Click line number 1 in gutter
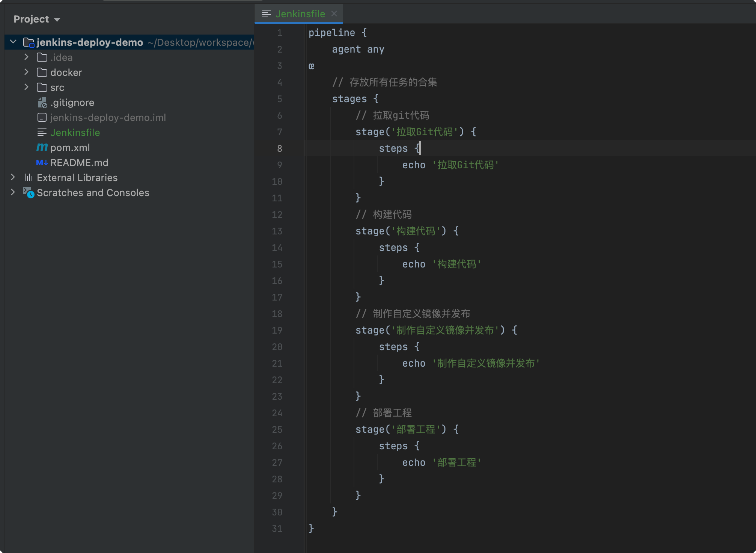Screen dimensions: 756x553 click(x=280, y=33)
